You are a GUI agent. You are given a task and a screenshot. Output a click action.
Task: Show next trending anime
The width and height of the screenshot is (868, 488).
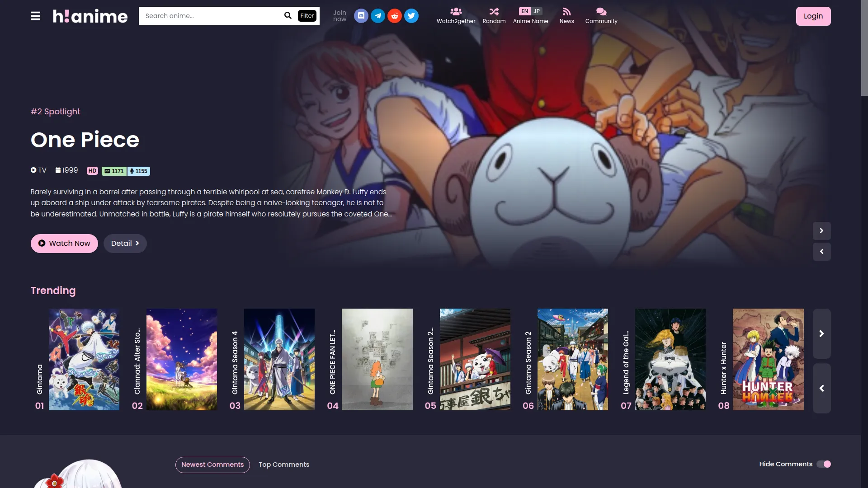point(821,334)
